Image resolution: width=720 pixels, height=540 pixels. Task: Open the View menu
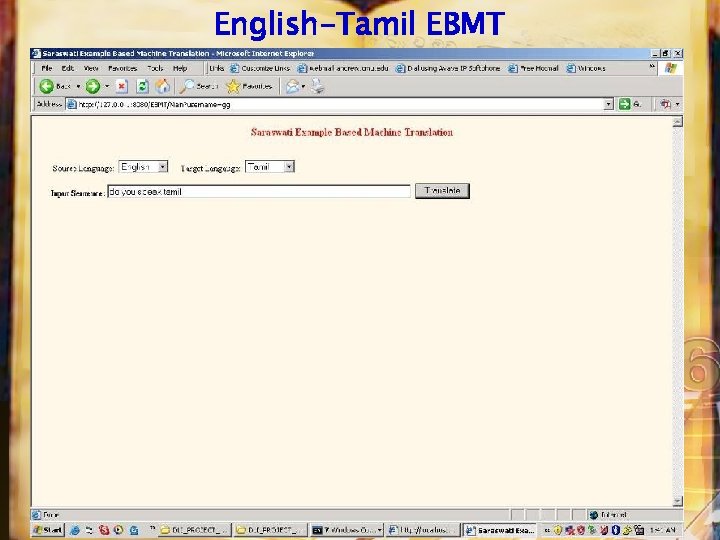coord(91,68)
